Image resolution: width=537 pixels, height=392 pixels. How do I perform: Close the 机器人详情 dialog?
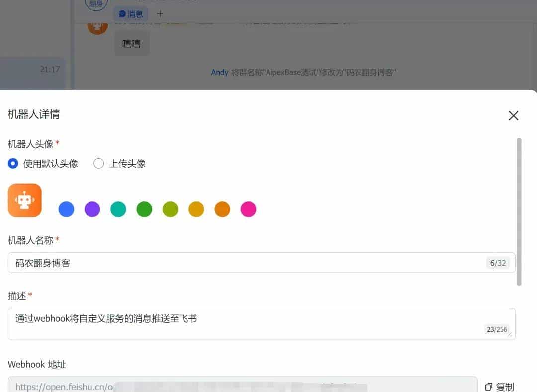[x=514, y=115]
